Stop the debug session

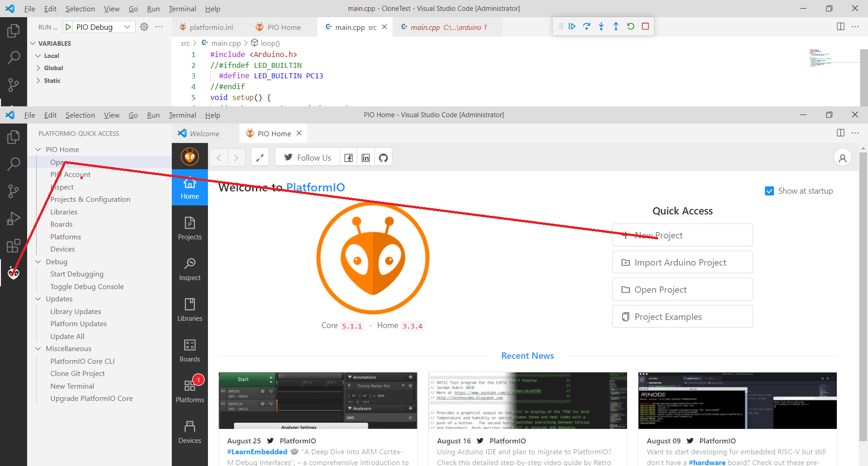(646, 26)
